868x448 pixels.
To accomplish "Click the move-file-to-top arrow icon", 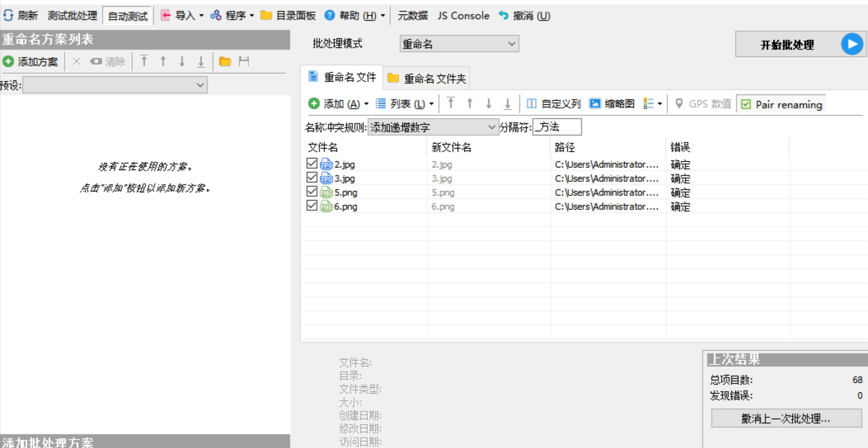I will pyautogui.click(x=450, y=104).
